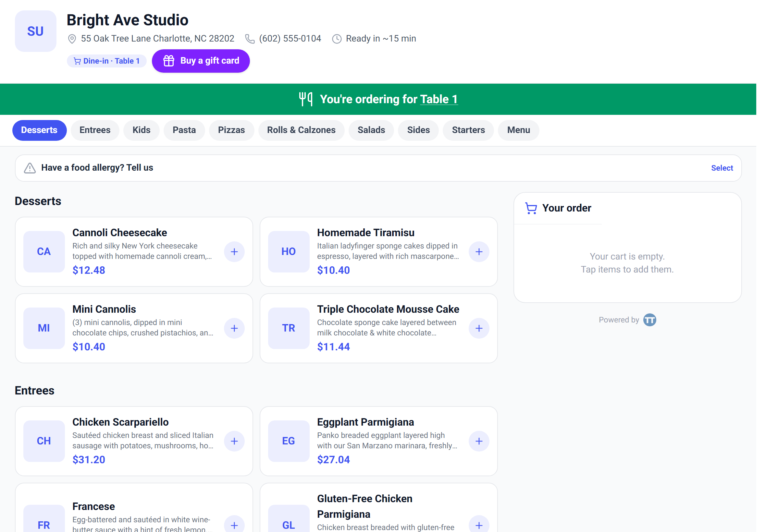Open the Chicken Scarpariello item title

point(120,422)
